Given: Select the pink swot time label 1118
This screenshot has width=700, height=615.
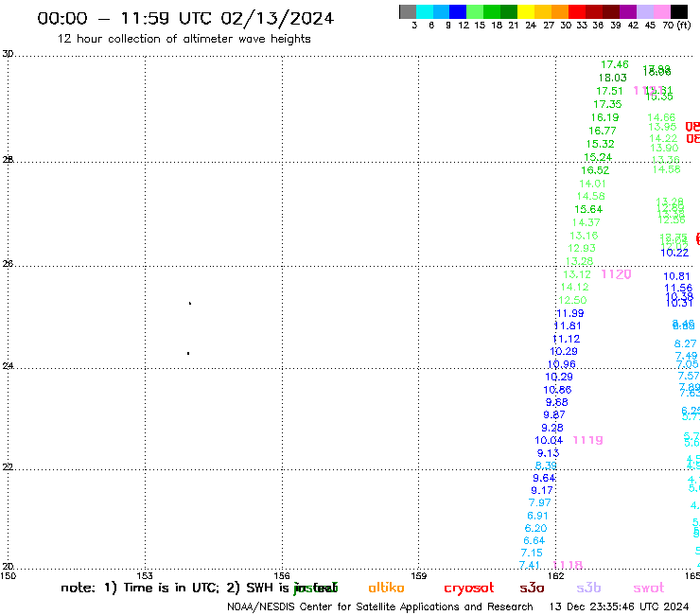Looking at the screenshot, I should 568,565.
